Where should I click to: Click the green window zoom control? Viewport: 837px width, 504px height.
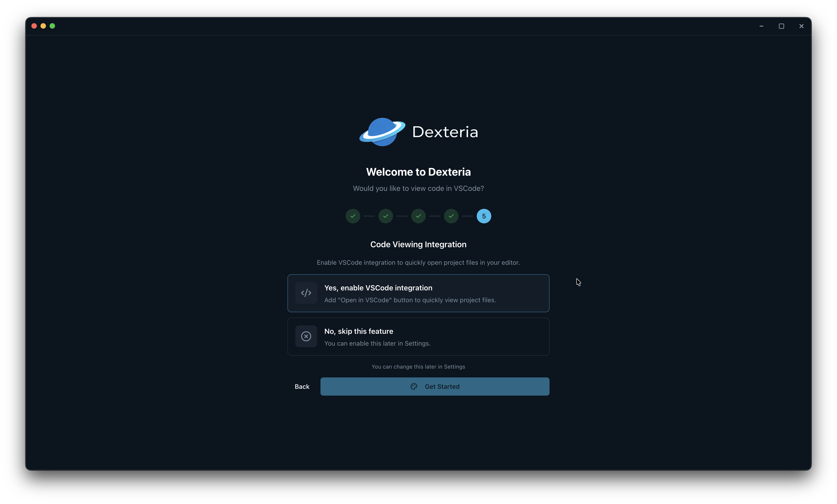tap(52, 26)
